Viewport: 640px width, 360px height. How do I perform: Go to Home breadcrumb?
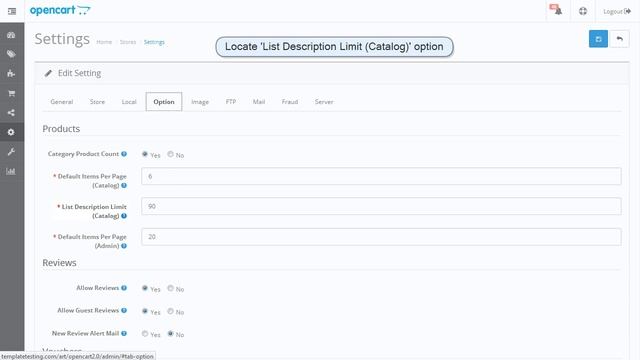(x=104, y=42)
